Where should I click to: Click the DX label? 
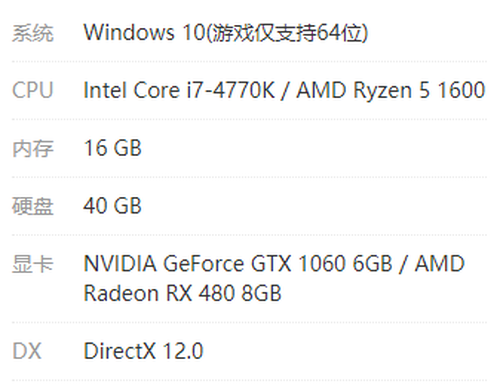[27, 351]
